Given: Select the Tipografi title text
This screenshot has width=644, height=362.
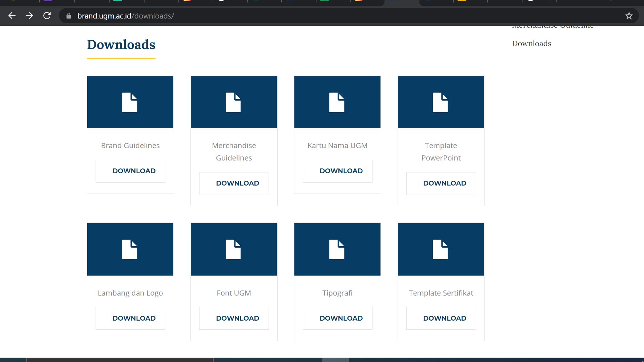Looking at the screenshot, I should click(338, 293).
